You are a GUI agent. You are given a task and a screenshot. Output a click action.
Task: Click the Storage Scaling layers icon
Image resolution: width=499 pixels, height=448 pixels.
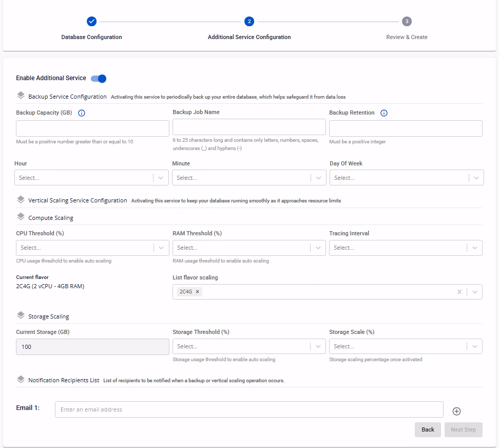pos(21,315)
